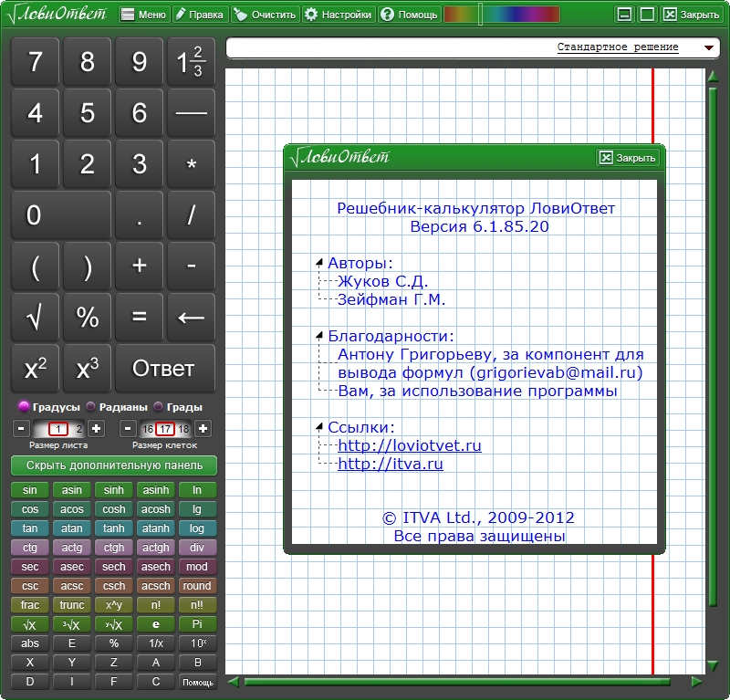Open the Правка menu

click(x=200, y=15)
